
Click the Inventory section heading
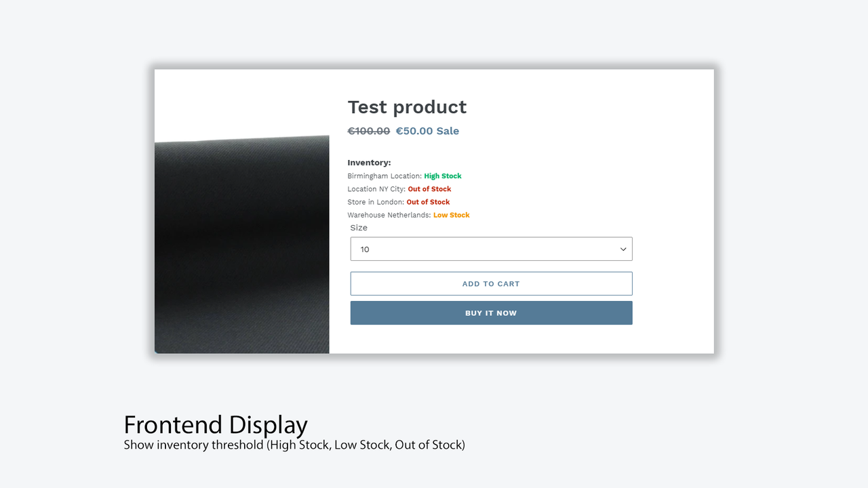(x=369, y=162)
